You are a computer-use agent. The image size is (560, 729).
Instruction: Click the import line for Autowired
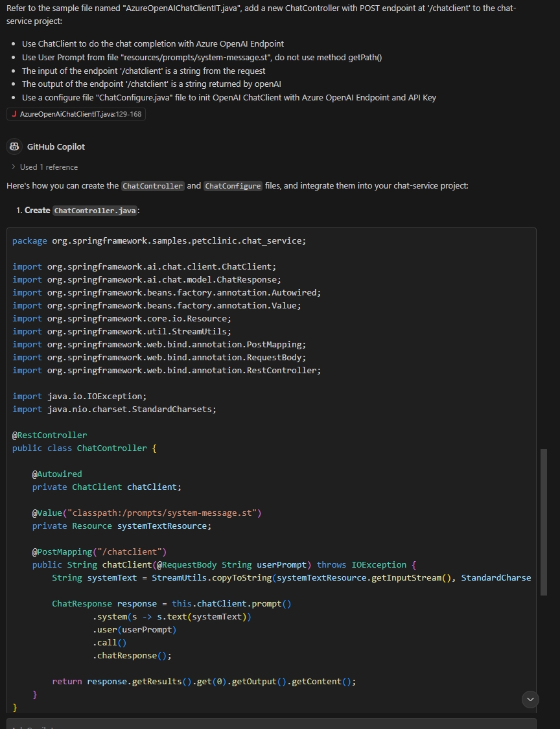(x=167, y=293)
